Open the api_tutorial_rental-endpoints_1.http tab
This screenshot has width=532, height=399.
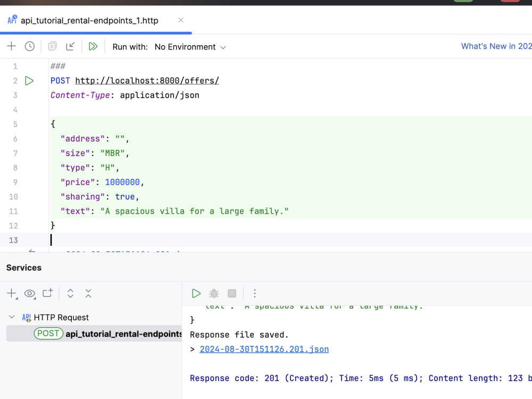tap(89, 20)
